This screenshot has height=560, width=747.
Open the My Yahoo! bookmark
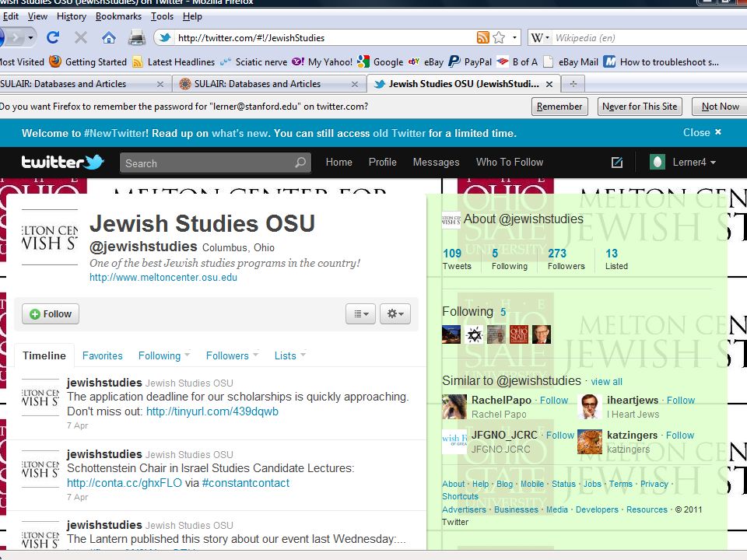pyautogui.click(x=322, y=62)
